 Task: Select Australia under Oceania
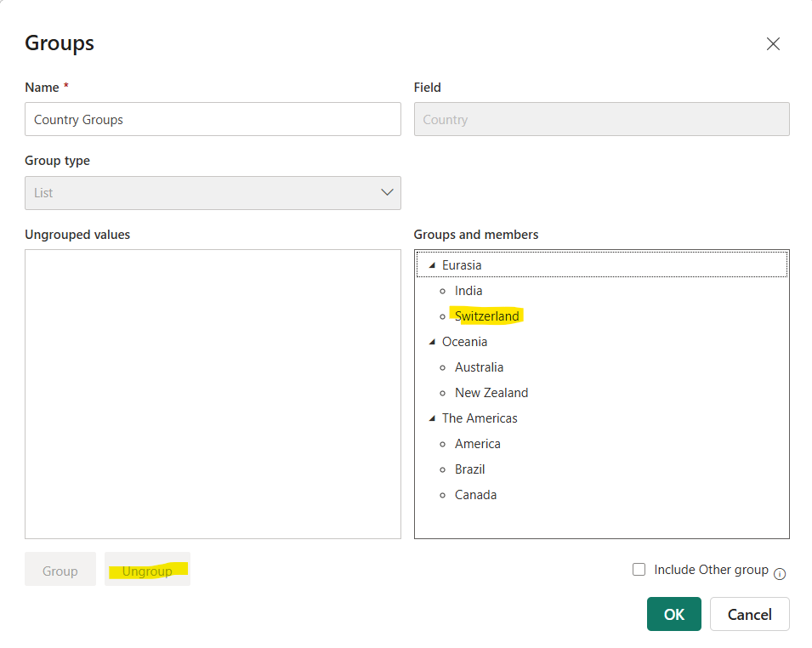pos(479,367)
